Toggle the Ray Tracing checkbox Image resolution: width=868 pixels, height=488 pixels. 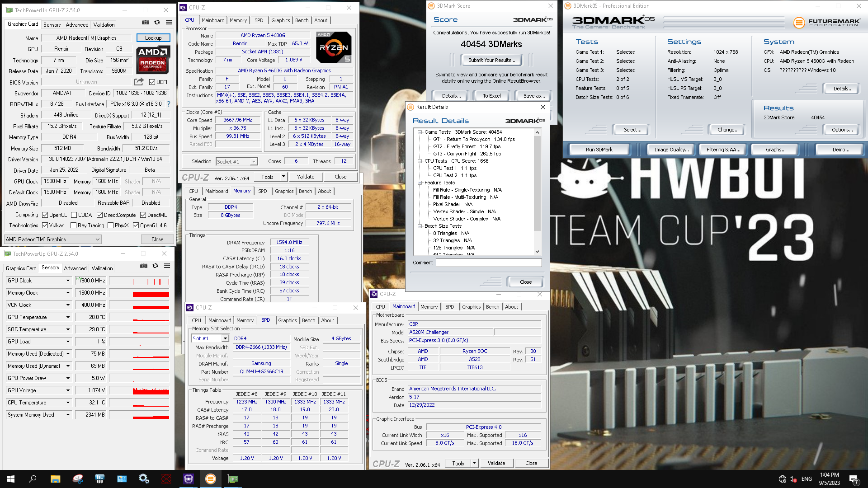[x=73, y=225]
